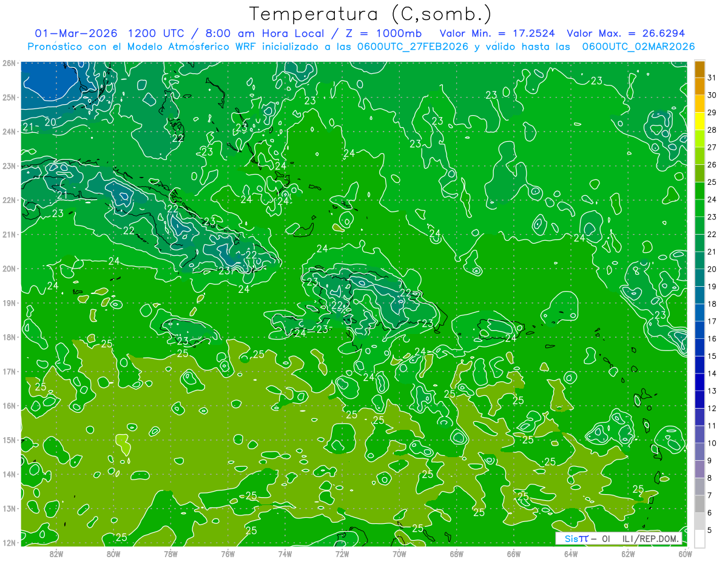The image size is (728, 562).
Task: Pick the green swatch between labels 23 and 24
Action: [x=699, y=209]
